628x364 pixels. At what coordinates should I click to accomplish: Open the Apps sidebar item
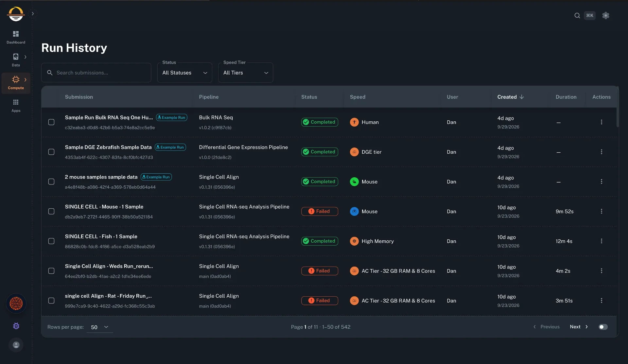click(16, 106)
